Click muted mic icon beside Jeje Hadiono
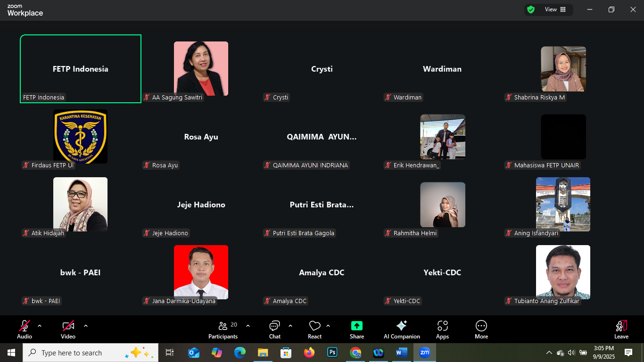The image size is (644, 362). click(x=147, y=233)
